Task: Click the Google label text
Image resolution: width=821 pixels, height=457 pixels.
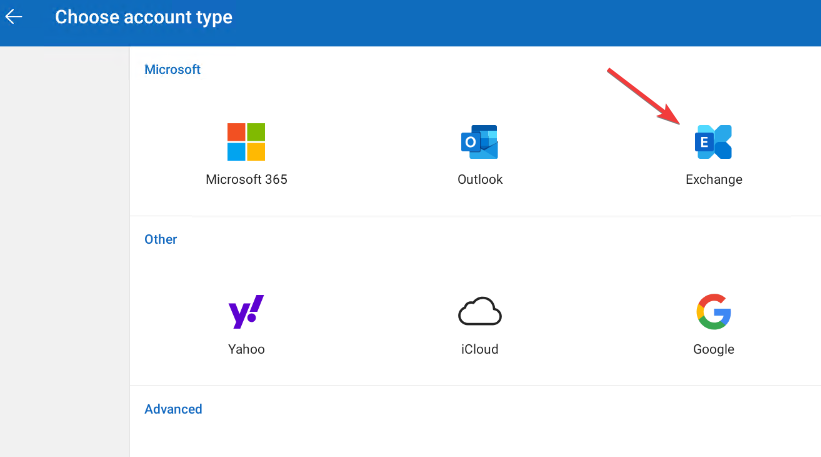Action: 714,349
